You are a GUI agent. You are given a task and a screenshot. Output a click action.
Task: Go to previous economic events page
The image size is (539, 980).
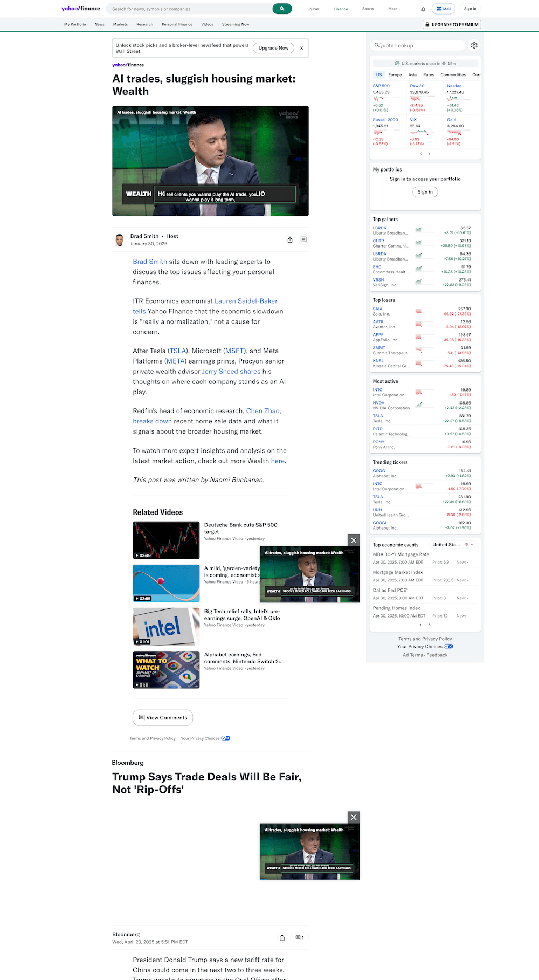click(x=421, y=625)
